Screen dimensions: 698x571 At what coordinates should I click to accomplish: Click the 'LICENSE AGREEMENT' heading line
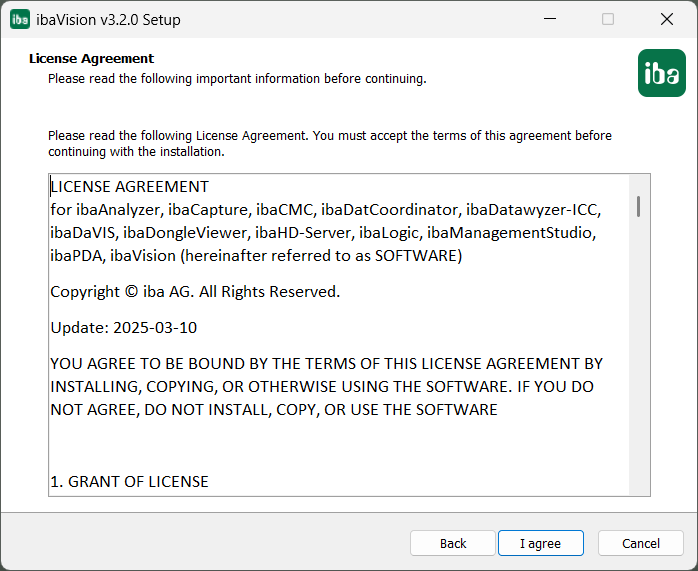click(x=130, y=186)
